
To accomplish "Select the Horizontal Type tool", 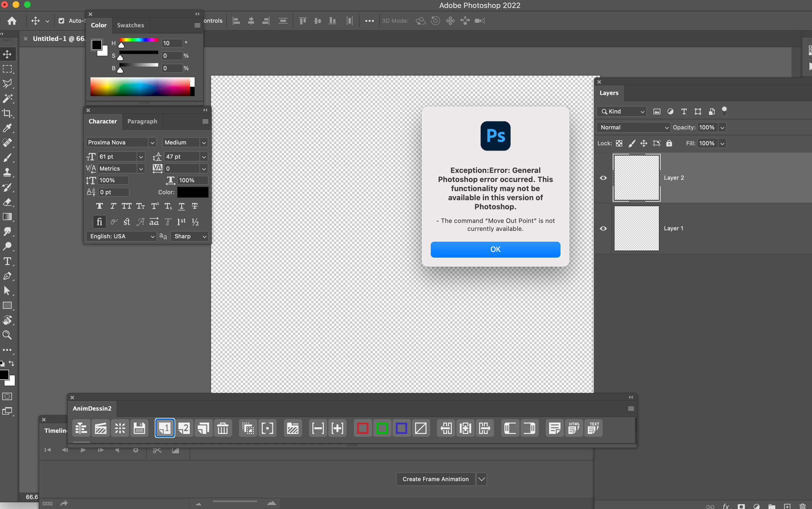I will (7, 261).
